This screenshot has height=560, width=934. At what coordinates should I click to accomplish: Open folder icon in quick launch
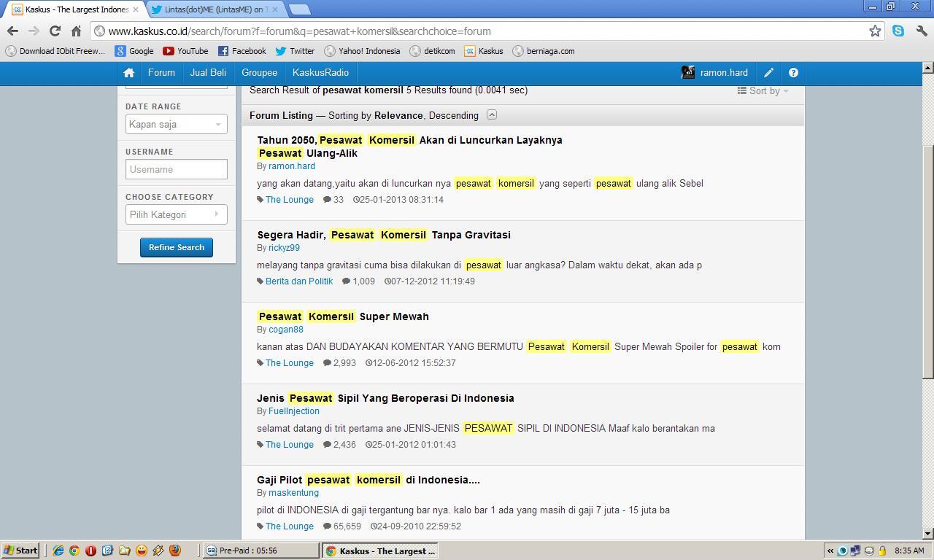click(x=125, y=551)
